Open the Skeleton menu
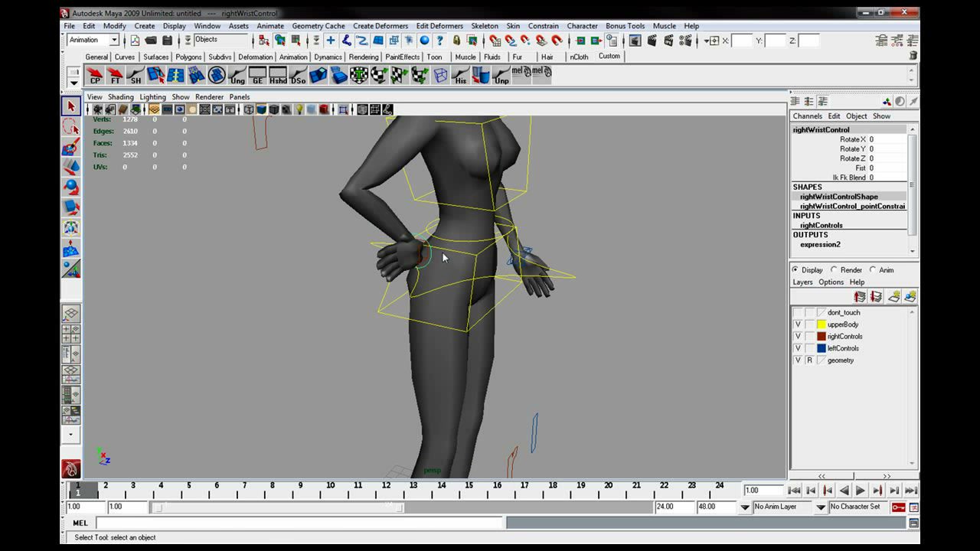This screenshot has height=551, width=980. click(x=484, y=26)
